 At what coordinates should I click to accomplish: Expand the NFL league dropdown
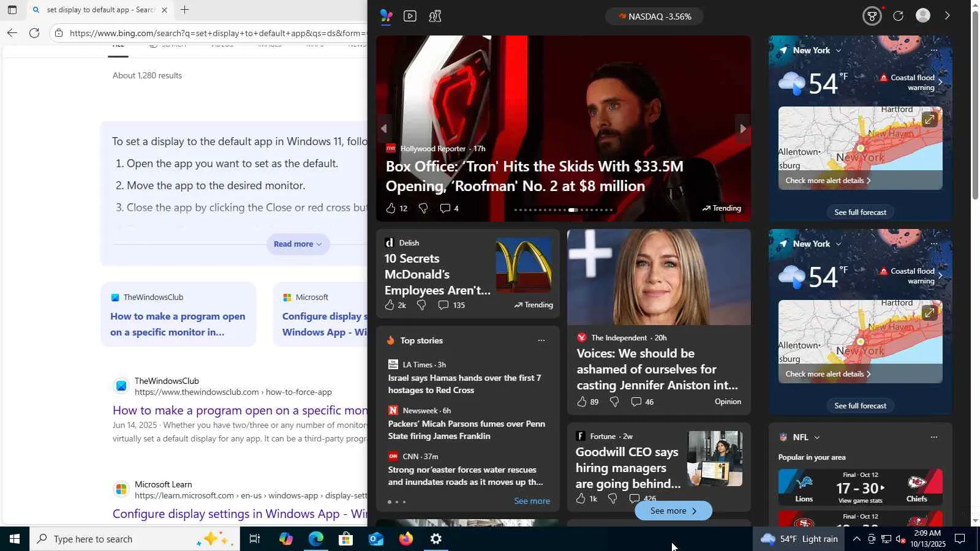[817, 437]
